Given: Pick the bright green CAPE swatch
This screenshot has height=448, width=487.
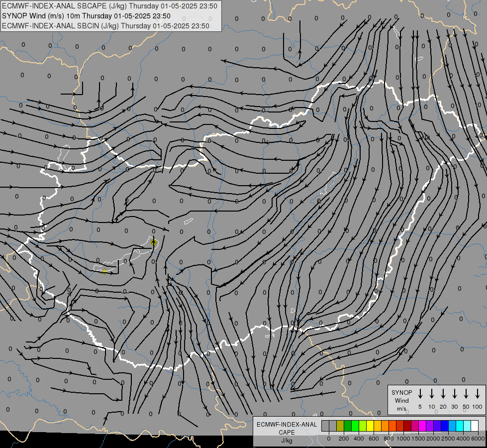Looking at the screenshot, I should (355, 426).
